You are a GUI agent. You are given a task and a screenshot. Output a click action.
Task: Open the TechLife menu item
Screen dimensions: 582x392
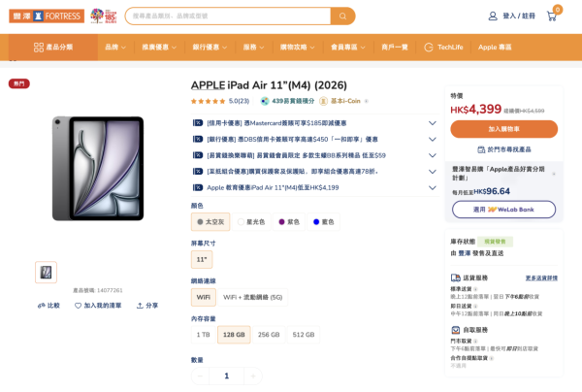pyautogui.click(x=444, y=48)
